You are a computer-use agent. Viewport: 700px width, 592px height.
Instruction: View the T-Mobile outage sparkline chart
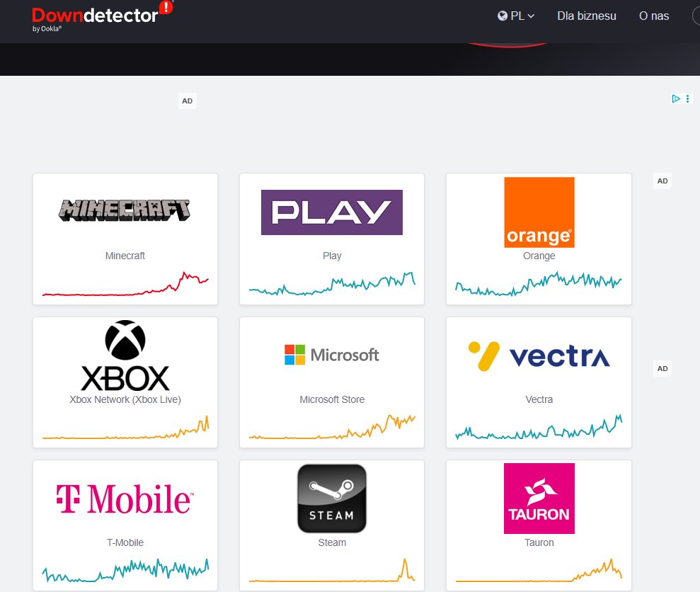point(125,570)
